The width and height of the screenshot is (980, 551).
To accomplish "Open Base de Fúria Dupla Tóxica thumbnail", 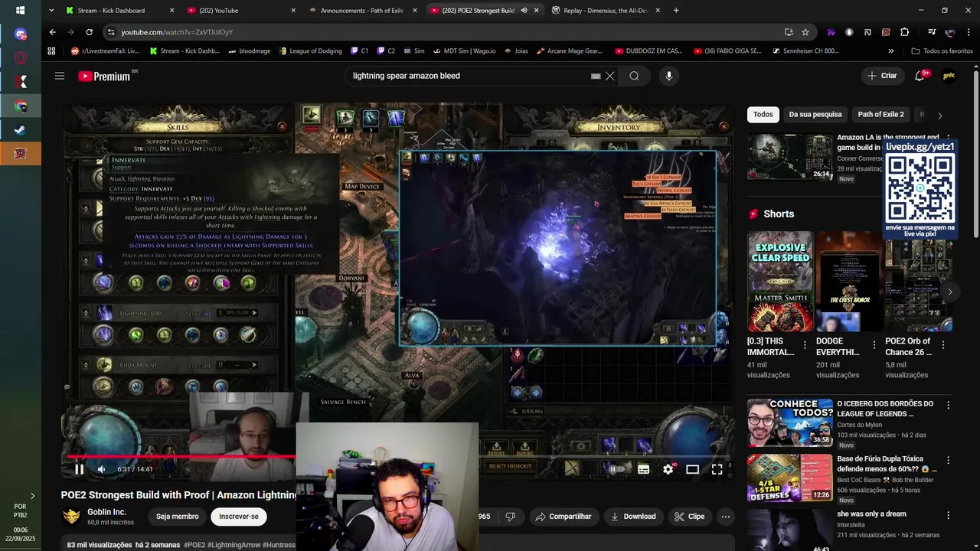I will (x=789, y=478).
